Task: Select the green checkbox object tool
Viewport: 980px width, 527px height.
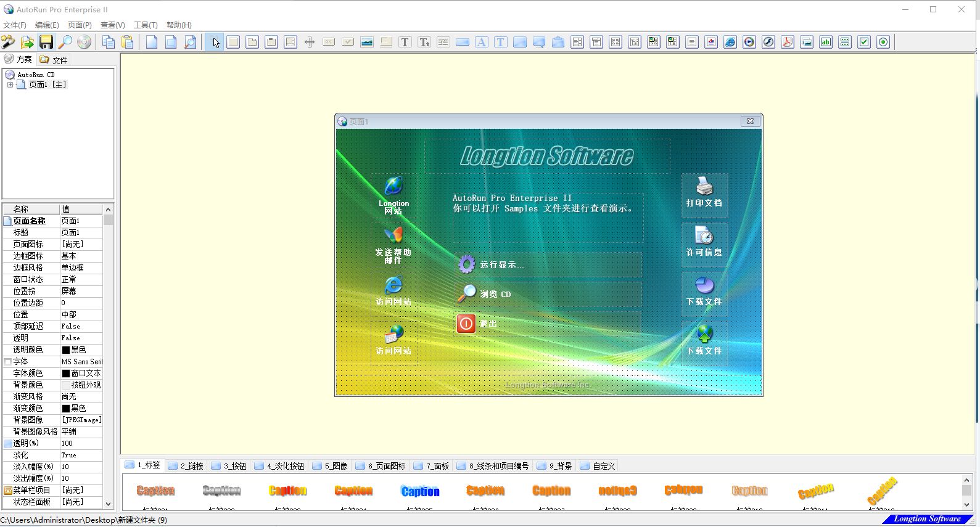Action: [864, 42]
